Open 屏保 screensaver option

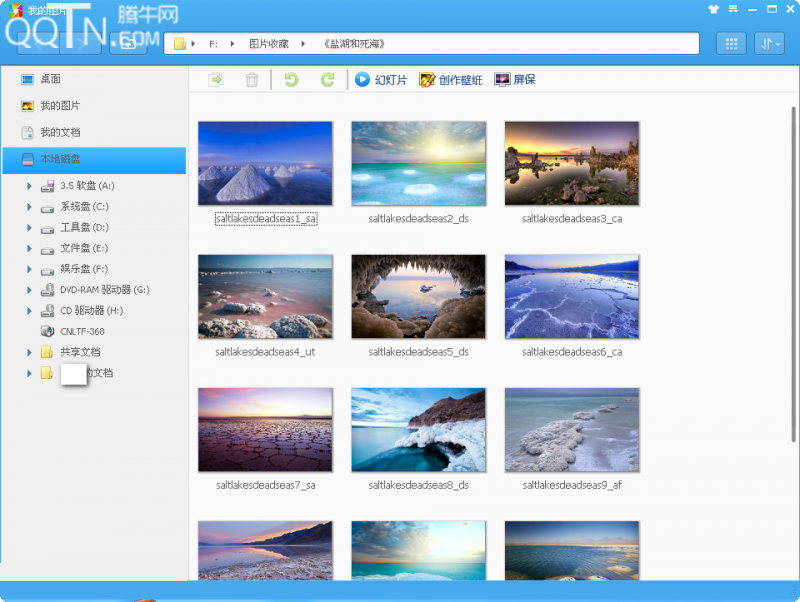coord(515,80)
